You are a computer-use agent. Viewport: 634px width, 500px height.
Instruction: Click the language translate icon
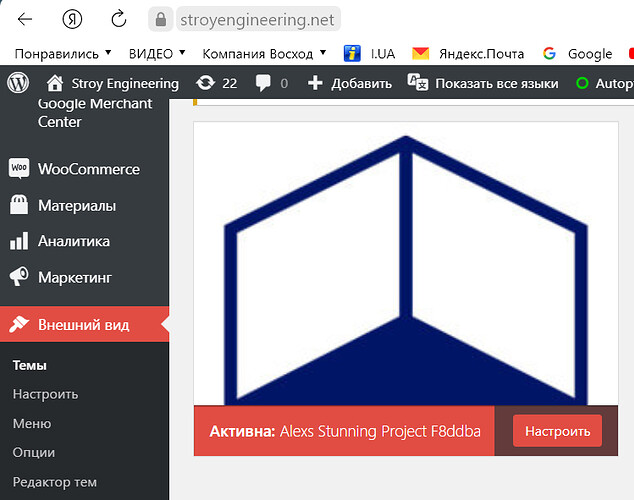[x=417, y=82]
